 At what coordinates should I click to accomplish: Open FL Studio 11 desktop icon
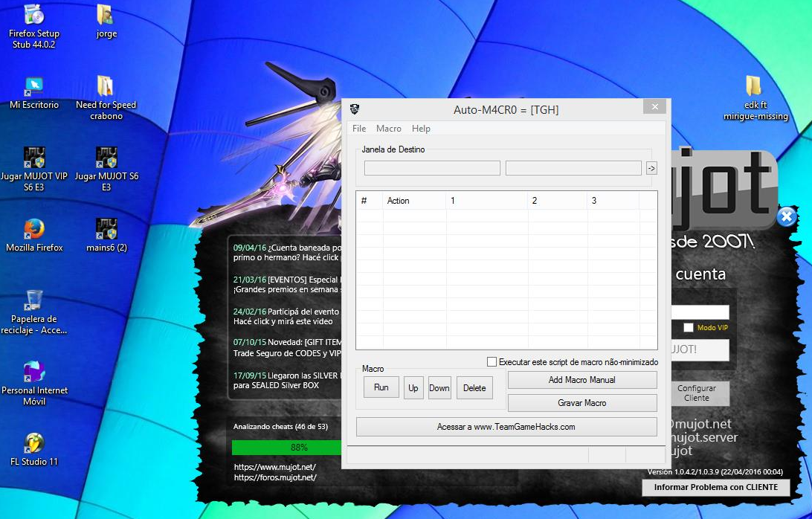[x=34, y=444]
